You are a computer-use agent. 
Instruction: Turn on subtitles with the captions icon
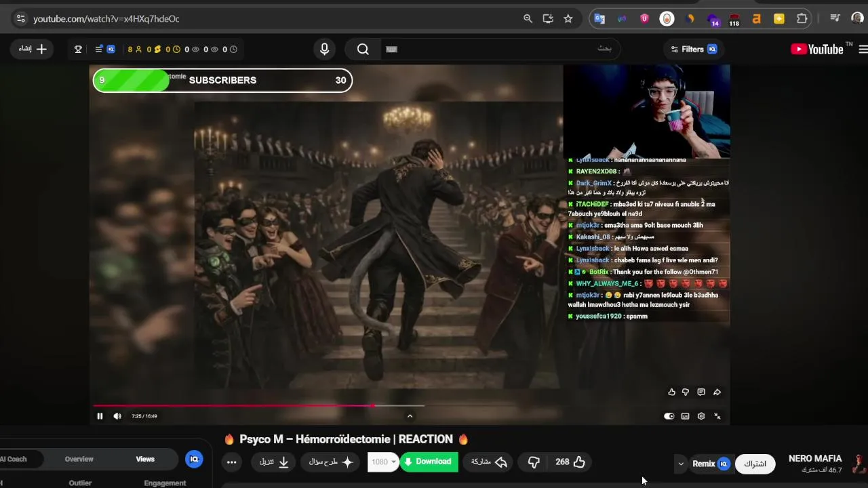click(685, 416)
